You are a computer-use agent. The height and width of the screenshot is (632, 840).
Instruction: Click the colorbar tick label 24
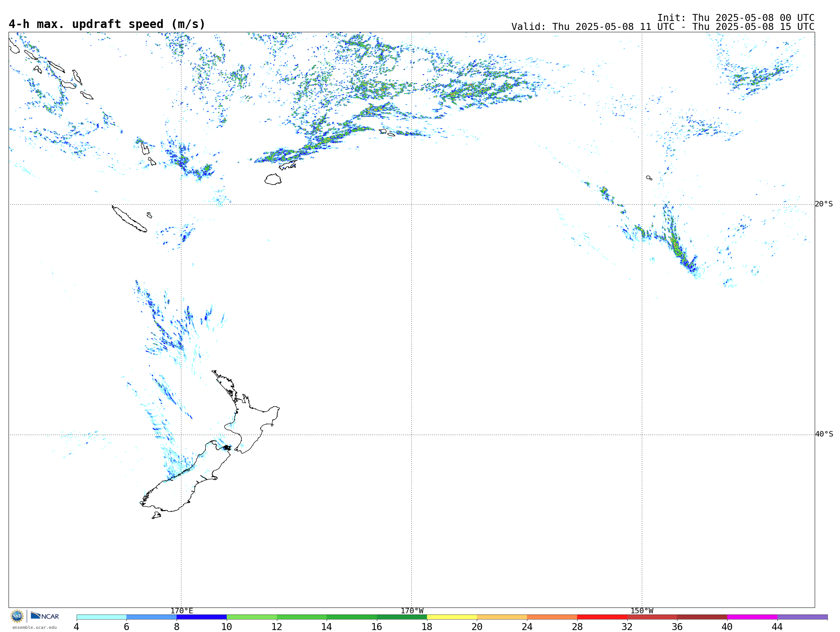point(527,627)
